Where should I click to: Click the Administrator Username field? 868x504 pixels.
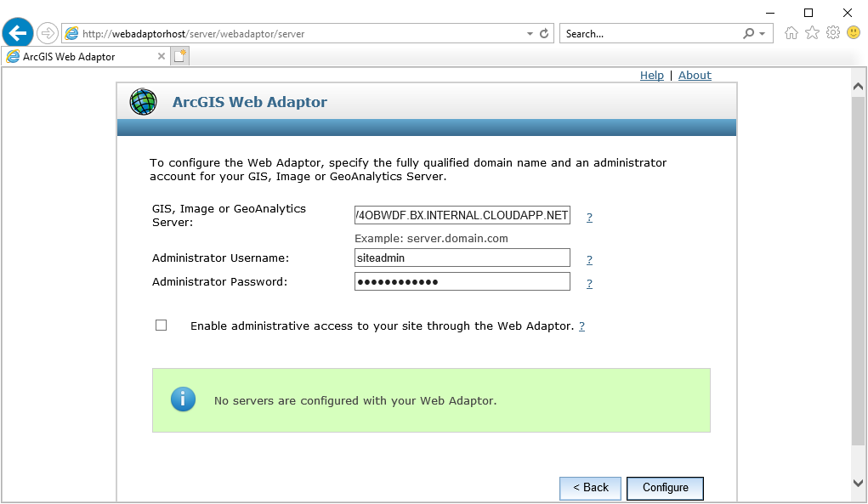[462, 258]
